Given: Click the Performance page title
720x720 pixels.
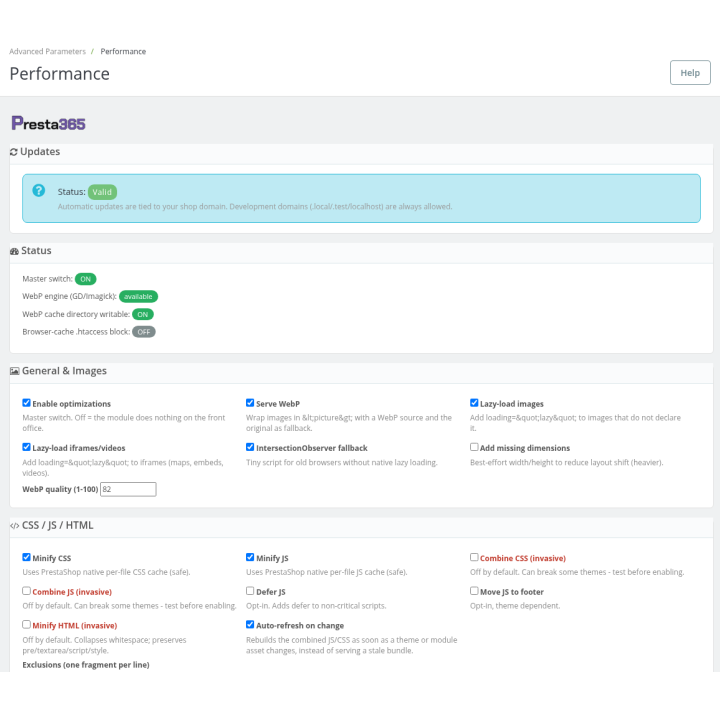Looking at the screenshot, I should point(60,74).
